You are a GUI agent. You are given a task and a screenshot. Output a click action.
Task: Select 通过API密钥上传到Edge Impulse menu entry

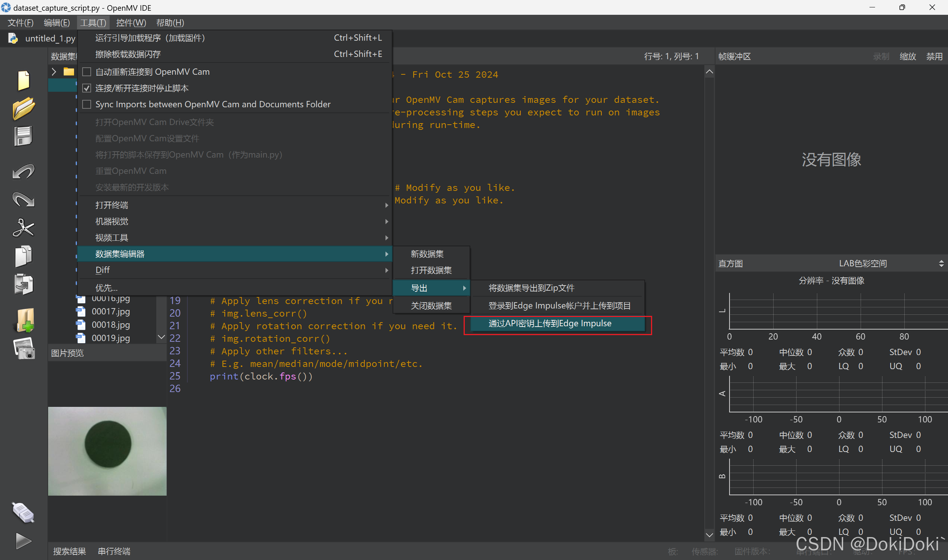(550, 323)
